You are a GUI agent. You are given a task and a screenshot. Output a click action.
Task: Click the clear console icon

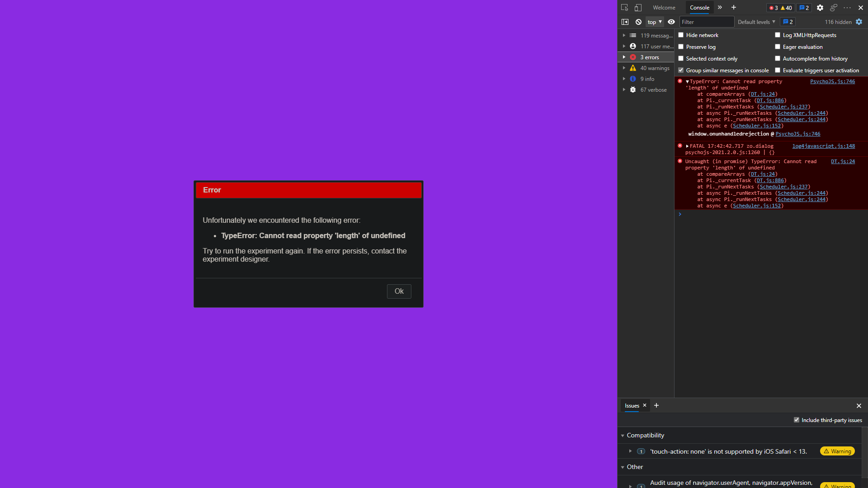(x=638, y=22)
